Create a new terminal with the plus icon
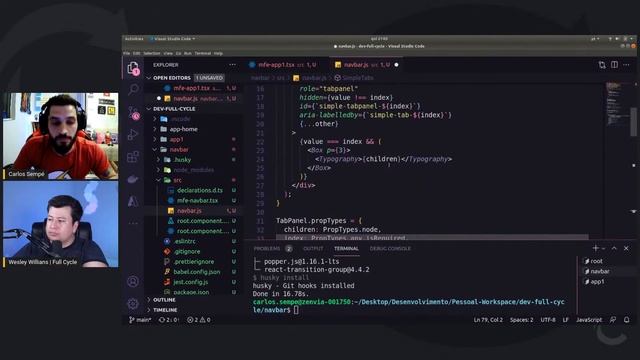 click(596, 248)
